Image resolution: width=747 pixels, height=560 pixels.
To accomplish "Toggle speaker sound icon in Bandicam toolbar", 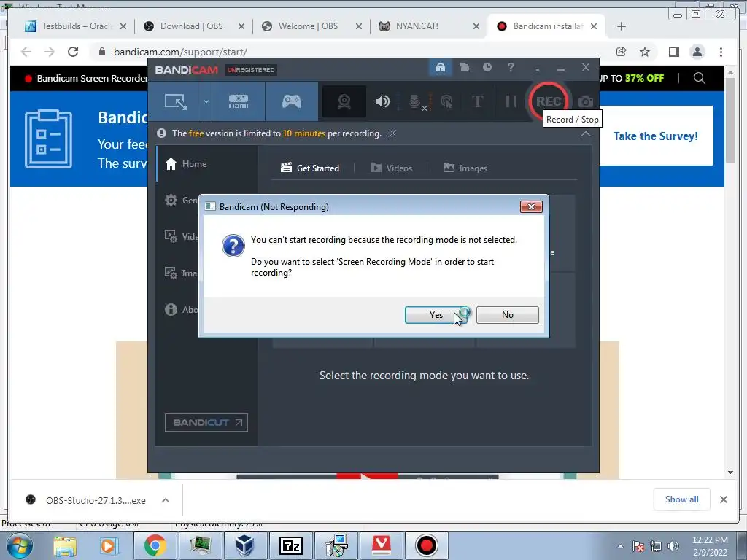I will (382, 101).
